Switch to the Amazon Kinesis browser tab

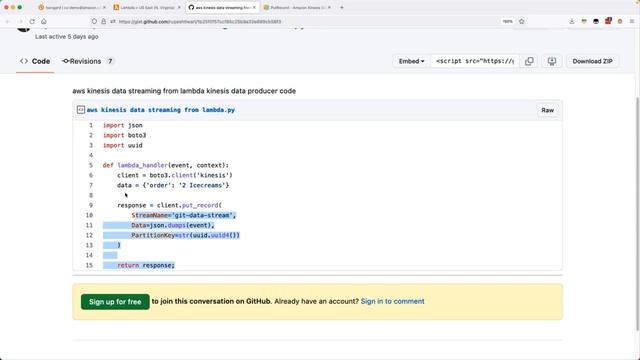tap(298, 7)
